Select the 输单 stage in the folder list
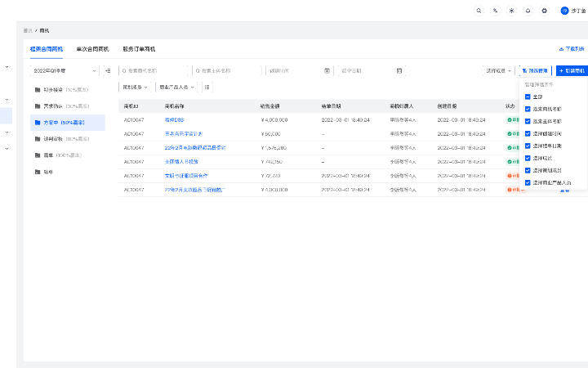Viewport: 588px width, 368px height. point(68,172)
